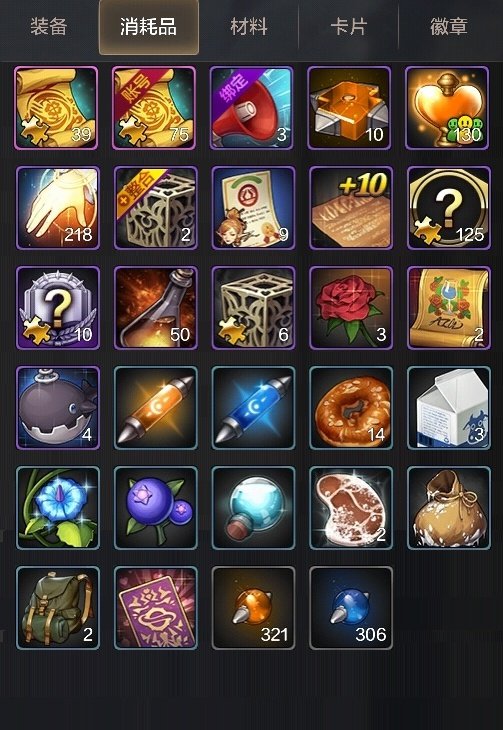Select the white glove item with 218
Screen dimensions: 503x730
pyautogui.click(x=58, y=208)
